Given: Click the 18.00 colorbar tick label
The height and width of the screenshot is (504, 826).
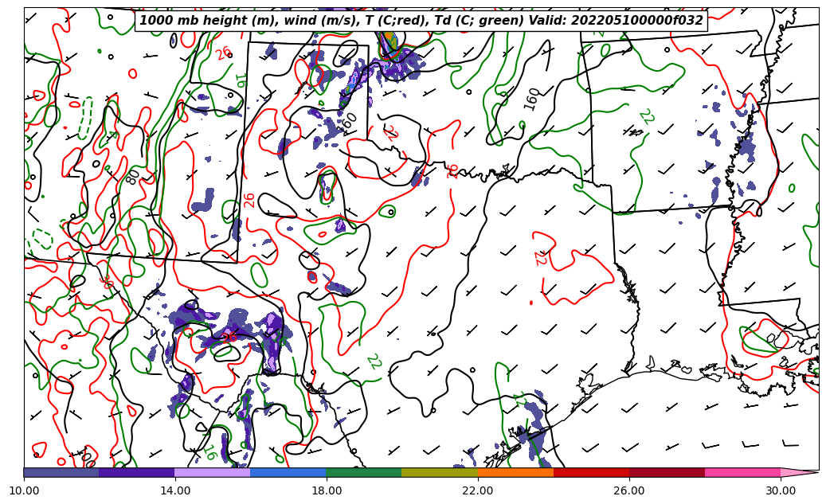Looking at the screenshot, I should click(327, 491).
